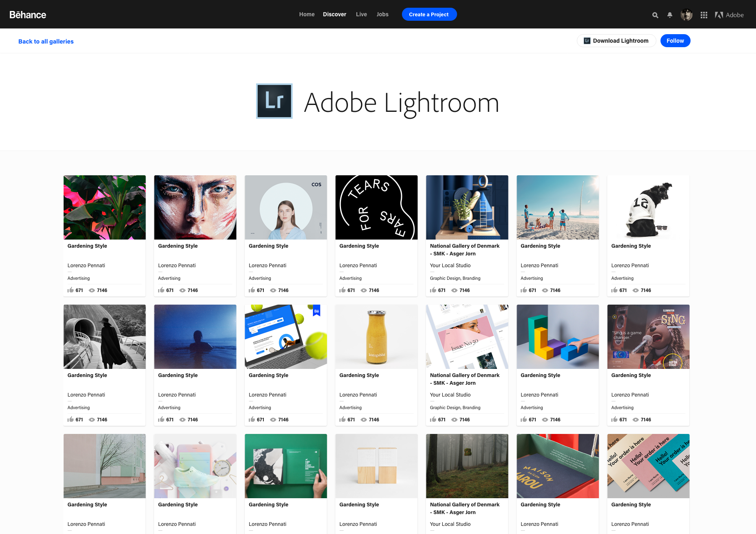Open COS woman portrait thumbnail
This screenshot has height=534, width=756.
286,207
